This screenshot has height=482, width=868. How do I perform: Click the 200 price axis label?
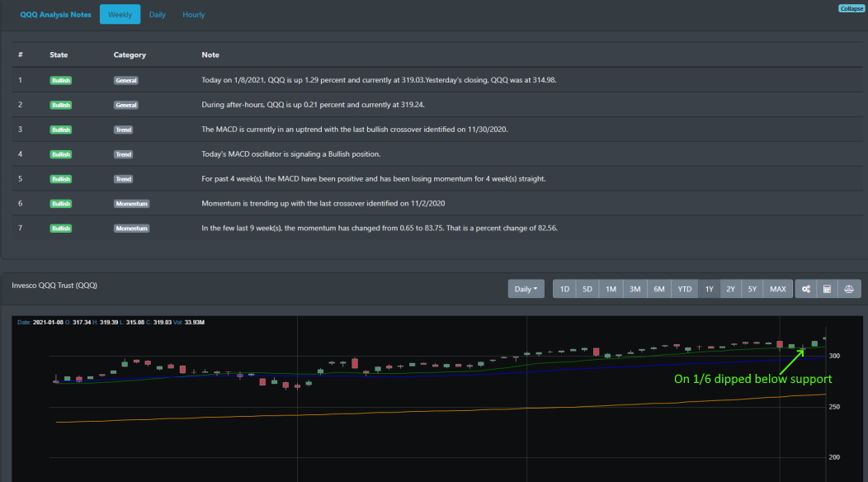click(834, 457)
